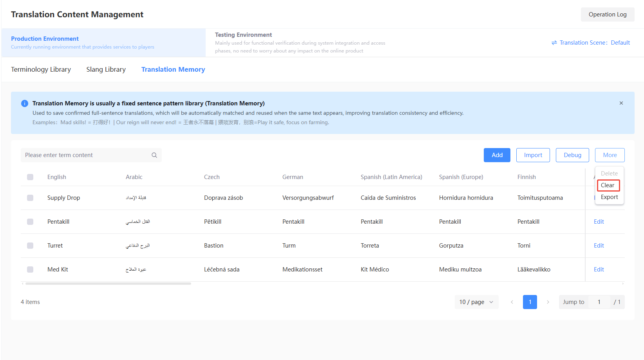Click the table horizontal scrollbar
644x360 pixels.
[x=108, y=283]
